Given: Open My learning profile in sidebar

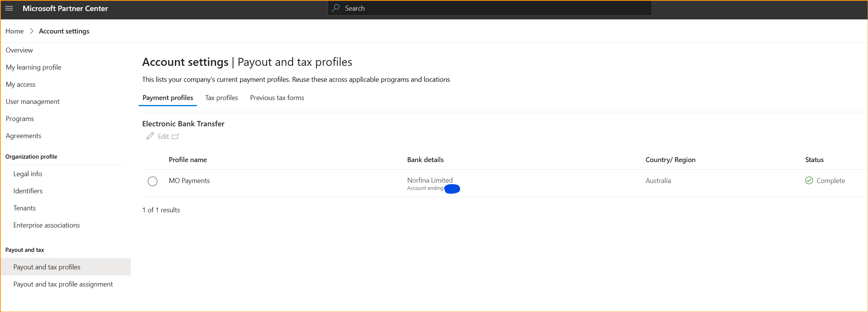Looking at the screenshot, I should click(33, 67).
